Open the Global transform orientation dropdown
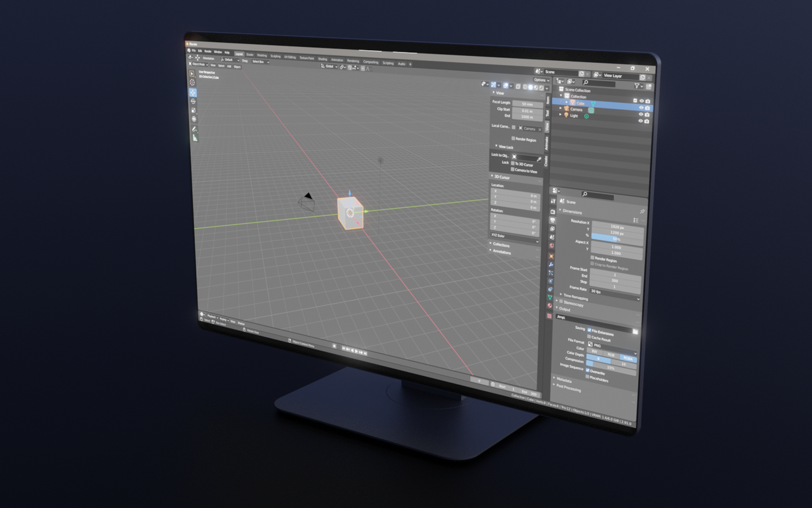This screenshot has height=508, width=812. 329,66
